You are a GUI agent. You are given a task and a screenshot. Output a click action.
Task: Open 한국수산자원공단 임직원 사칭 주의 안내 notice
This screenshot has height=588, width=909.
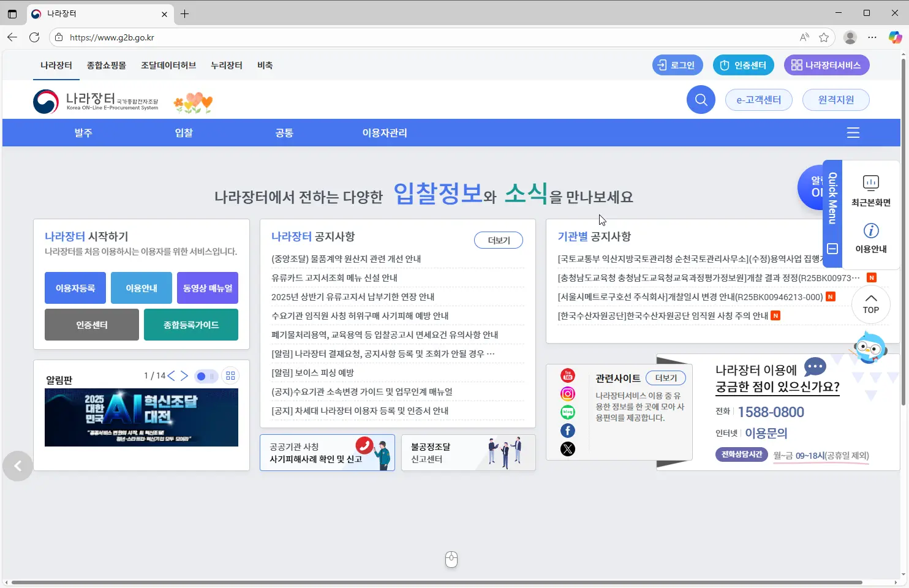[663, 316]
